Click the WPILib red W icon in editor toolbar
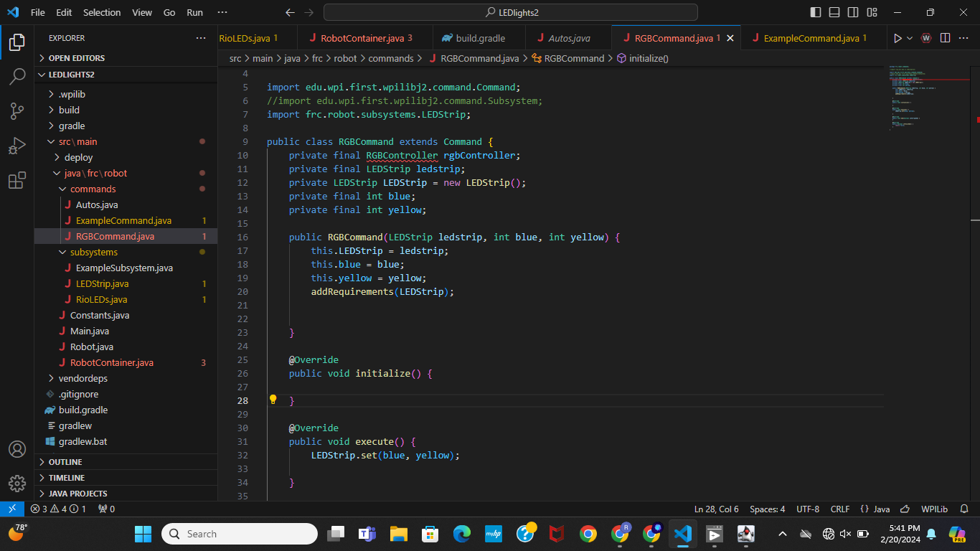Image resolution: width=980 pixels, height=551 pixels. pos(926,38)
